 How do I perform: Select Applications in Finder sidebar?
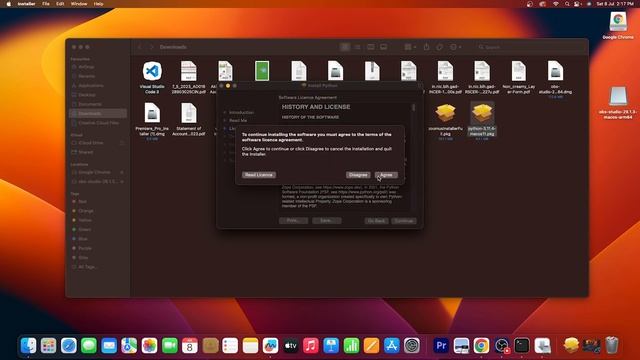pyautogui.click(x=91, y=85)
